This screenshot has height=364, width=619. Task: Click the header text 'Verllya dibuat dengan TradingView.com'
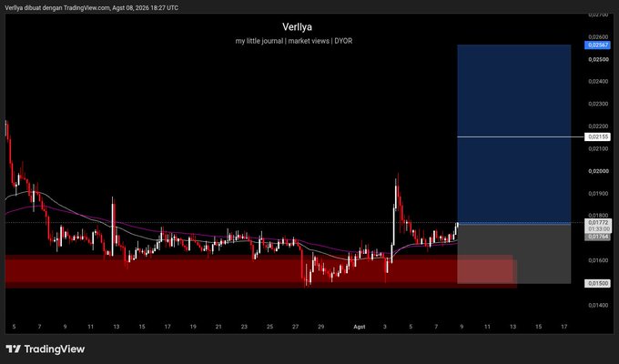(57, 7)
